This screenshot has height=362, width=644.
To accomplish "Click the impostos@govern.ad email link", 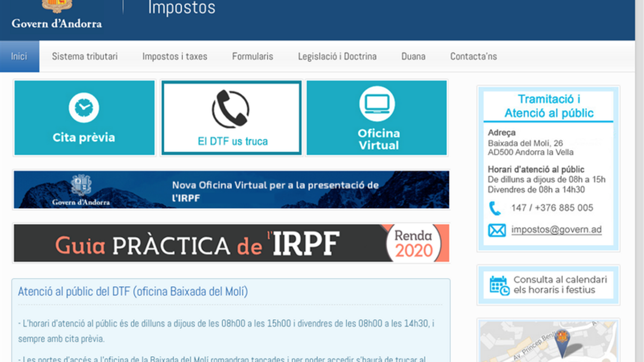I will coord(556,230).
